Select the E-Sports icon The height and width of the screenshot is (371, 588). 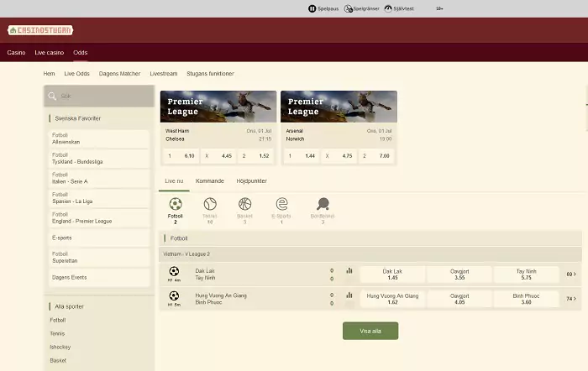[281, 204]
